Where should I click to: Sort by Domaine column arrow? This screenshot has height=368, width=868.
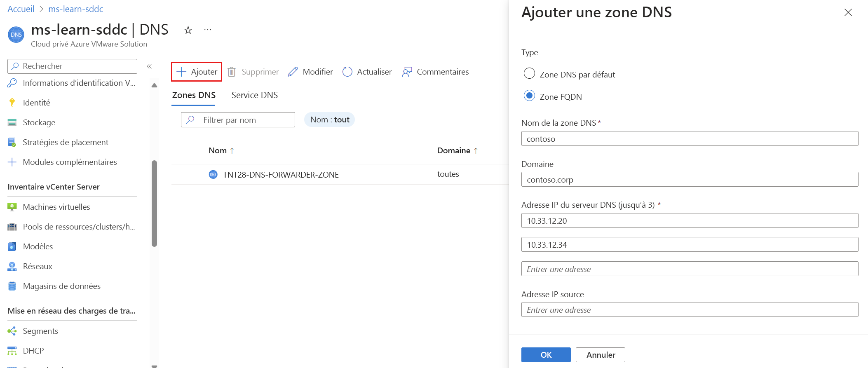(x=476, y=151)
